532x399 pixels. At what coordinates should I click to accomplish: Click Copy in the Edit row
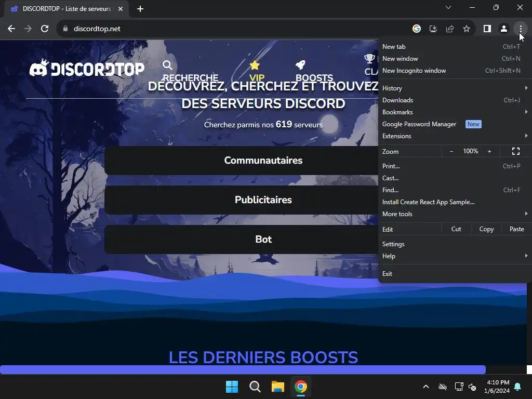(x=486, y=229)
